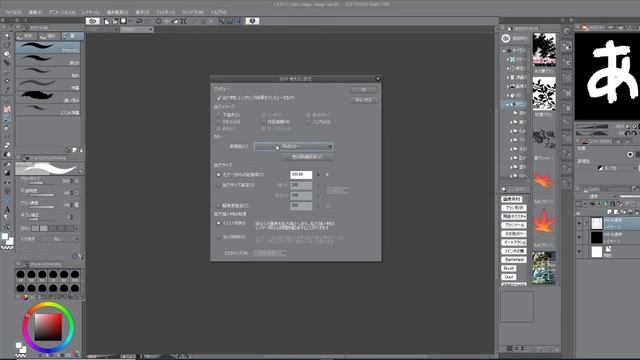This screenshot has width=640, height=360.
Task: Select the specify resolution radio option
Action: click(x=219, y=206)
